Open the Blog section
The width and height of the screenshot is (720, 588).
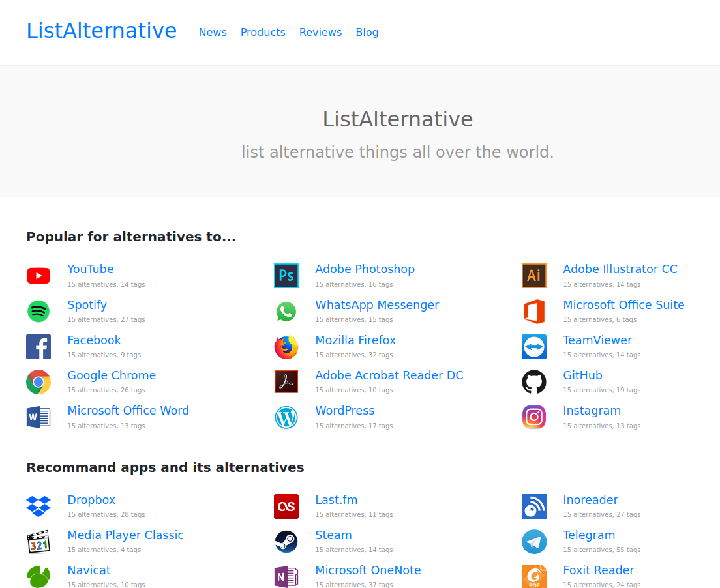[x=367, y=32]
